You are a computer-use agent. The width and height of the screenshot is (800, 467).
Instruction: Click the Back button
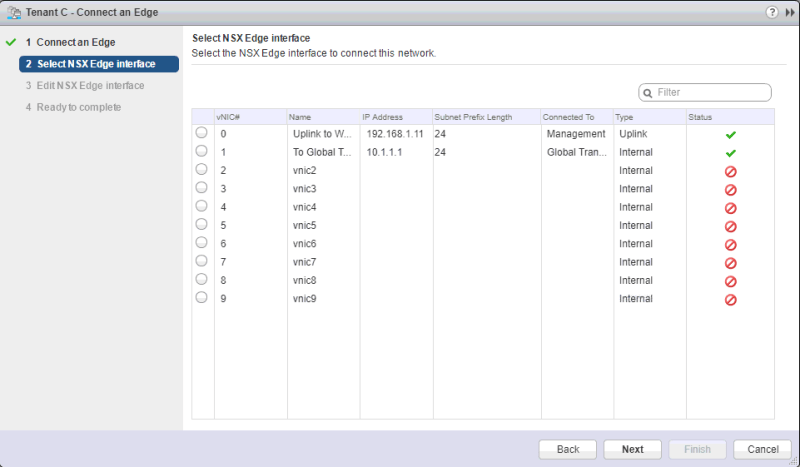point(568,449)
